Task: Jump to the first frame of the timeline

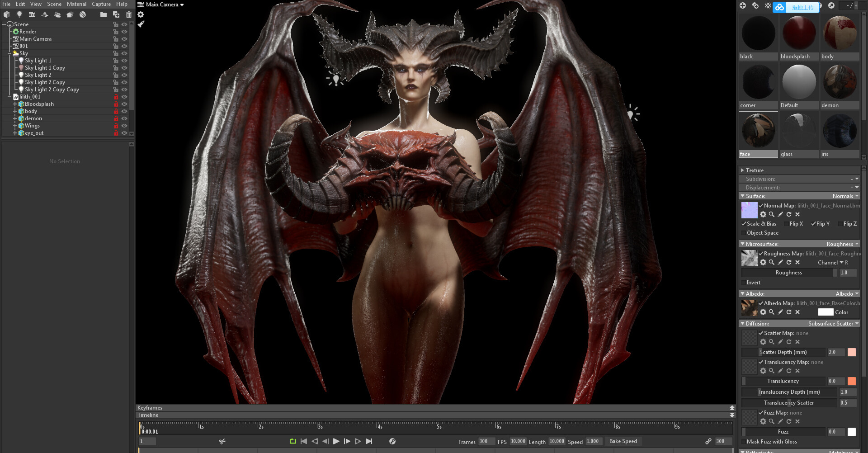Action: point(304,441)
